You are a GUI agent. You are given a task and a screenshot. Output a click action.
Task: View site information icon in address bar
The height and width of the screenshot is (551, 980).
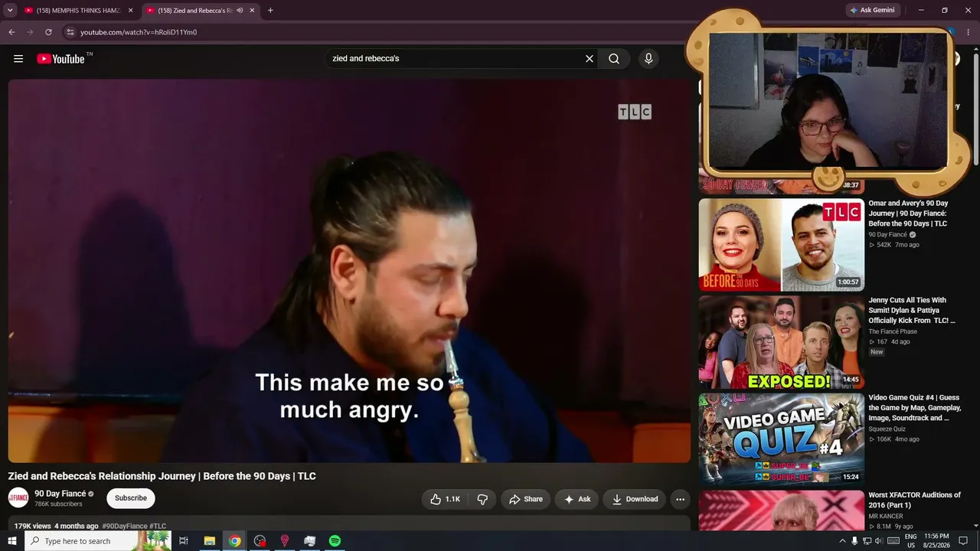(x=70, y=32)
